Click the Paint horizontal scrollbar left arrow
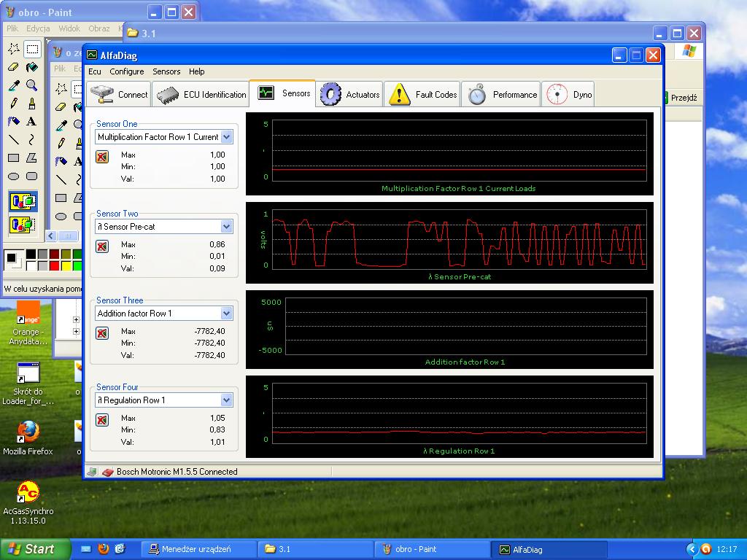The width and height of the screenshot is (747, 560). click(51, 236)
